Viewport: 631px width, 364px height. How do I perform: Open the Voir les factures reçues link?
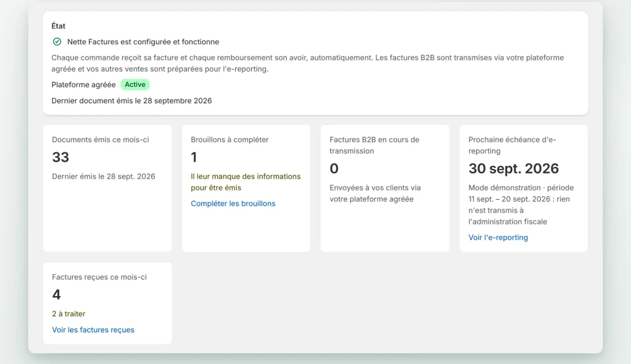pyautogui.click(x=93, y=330)
